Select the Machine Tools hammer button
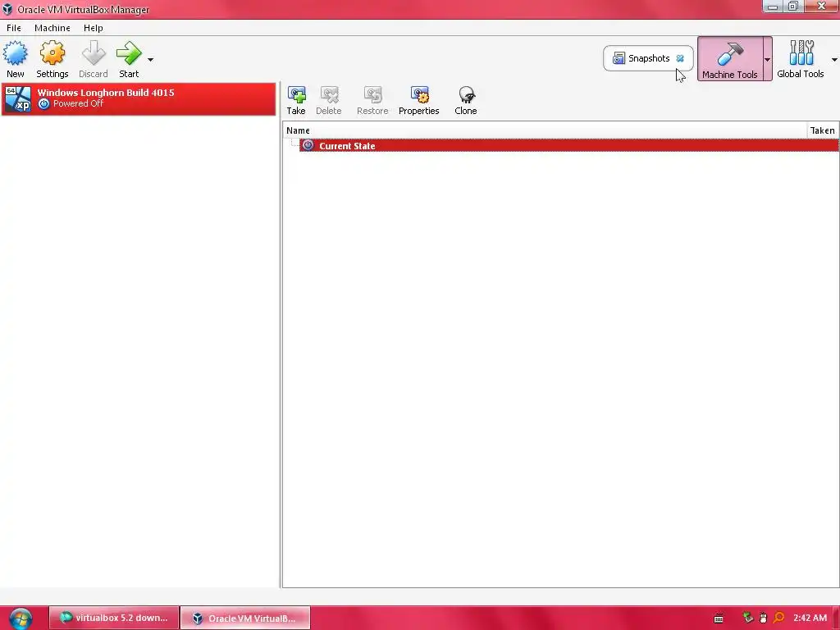 [x=729, y=59]
